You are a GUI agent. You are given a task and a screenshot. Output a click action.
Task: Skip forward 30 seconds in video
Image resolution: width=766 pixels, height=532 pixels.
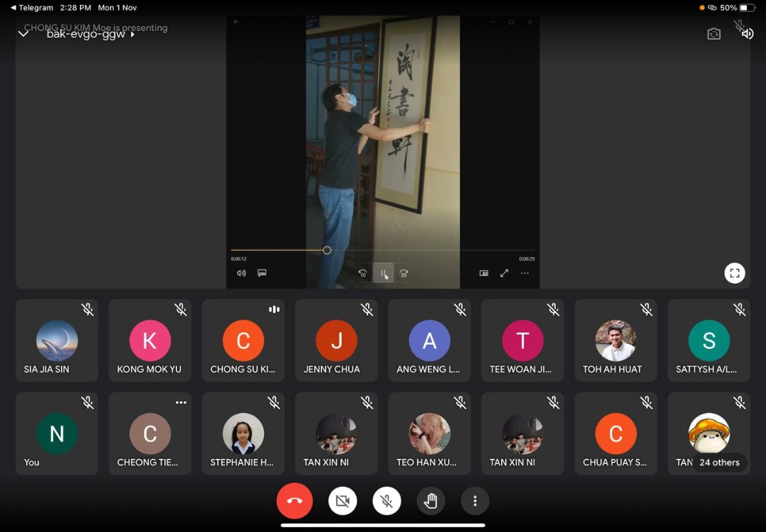pyautogui.click(x=404, y=273)
